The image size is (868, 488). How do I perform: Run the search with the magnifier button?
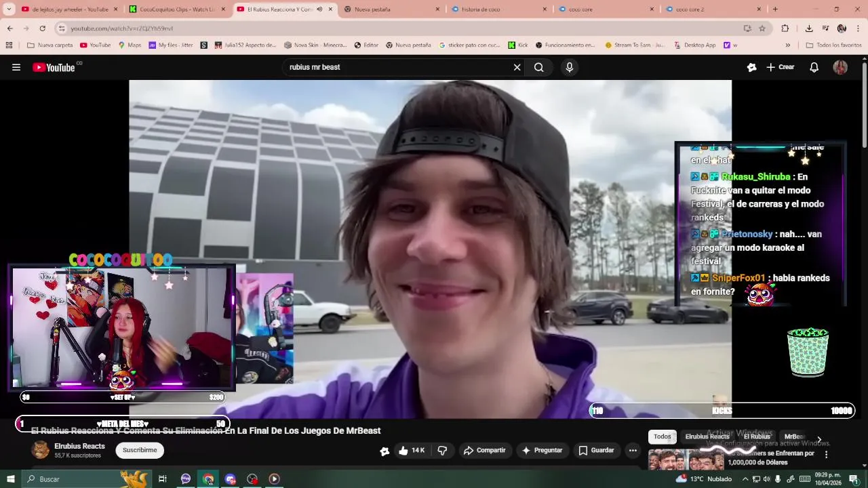538,67
